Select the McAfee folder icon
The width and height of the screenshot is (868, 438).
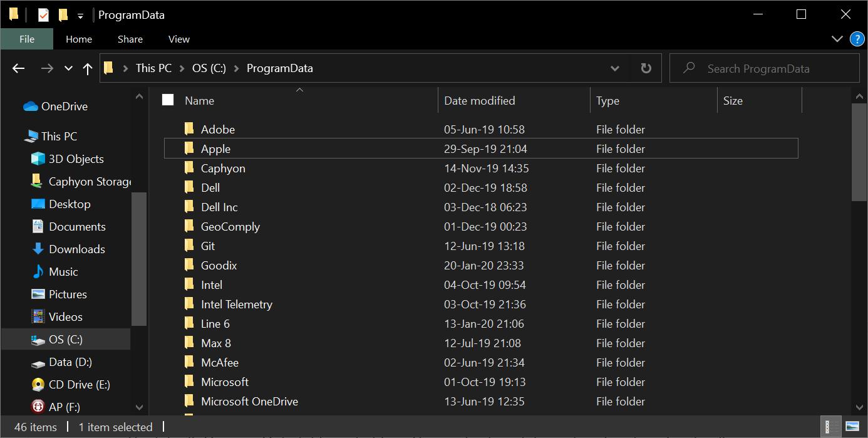click(x=189, y=362)
